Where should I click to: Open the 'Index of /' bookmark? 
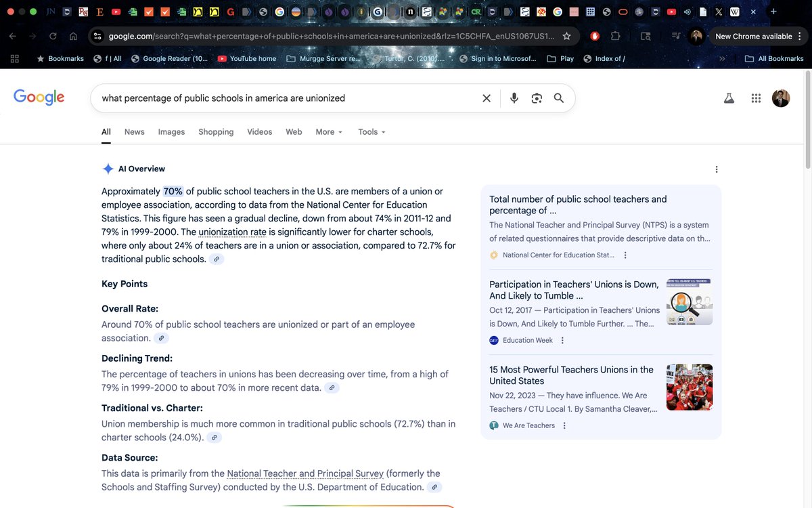click(x=604, y=59)
